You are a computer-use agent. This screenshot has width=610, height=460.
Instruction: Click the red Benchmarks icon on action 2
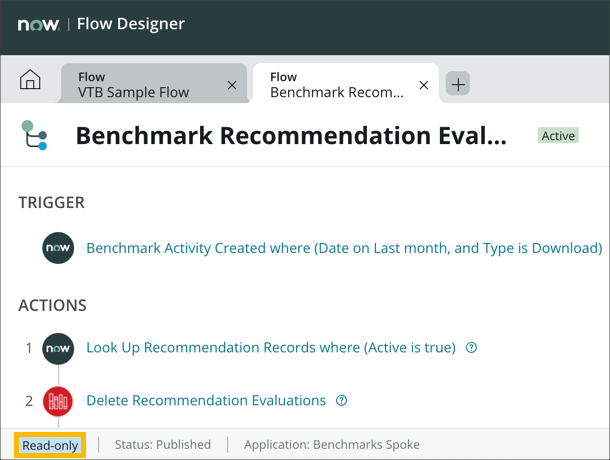tap(58, 401)
